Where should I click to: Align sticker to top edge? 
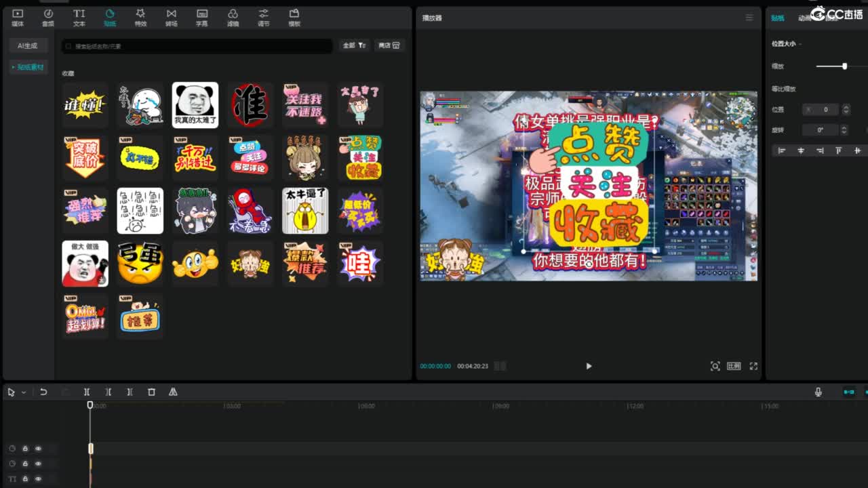(839, 150)
